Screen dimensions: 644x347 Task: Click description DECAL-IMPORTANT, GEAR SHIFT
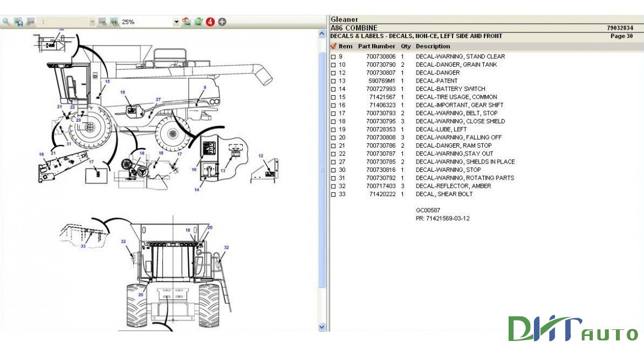tap(459, 105)
